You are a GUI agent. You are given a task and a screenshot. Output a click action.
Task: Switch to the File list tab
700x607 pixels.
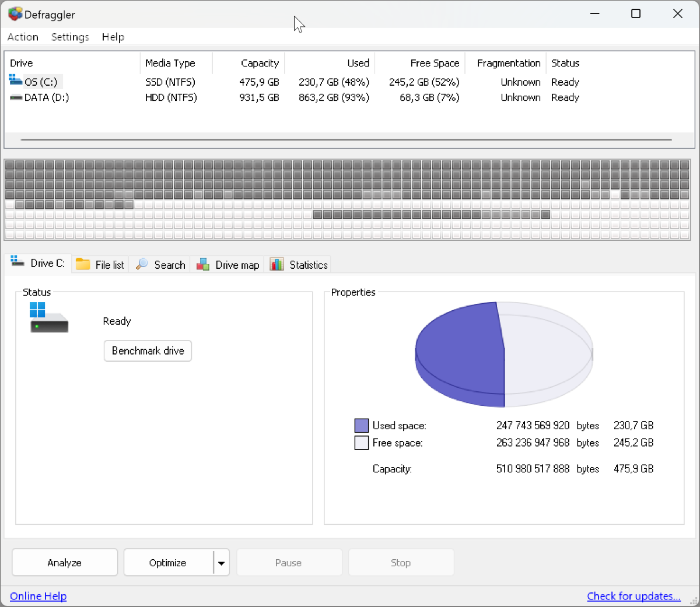tap(100, 265)
